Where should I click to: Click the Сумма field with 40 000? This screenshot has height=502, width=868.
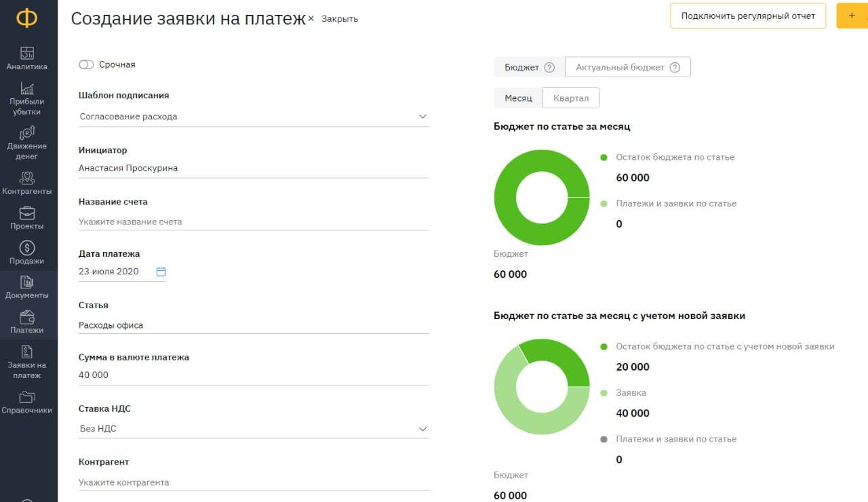coord(254,375)
